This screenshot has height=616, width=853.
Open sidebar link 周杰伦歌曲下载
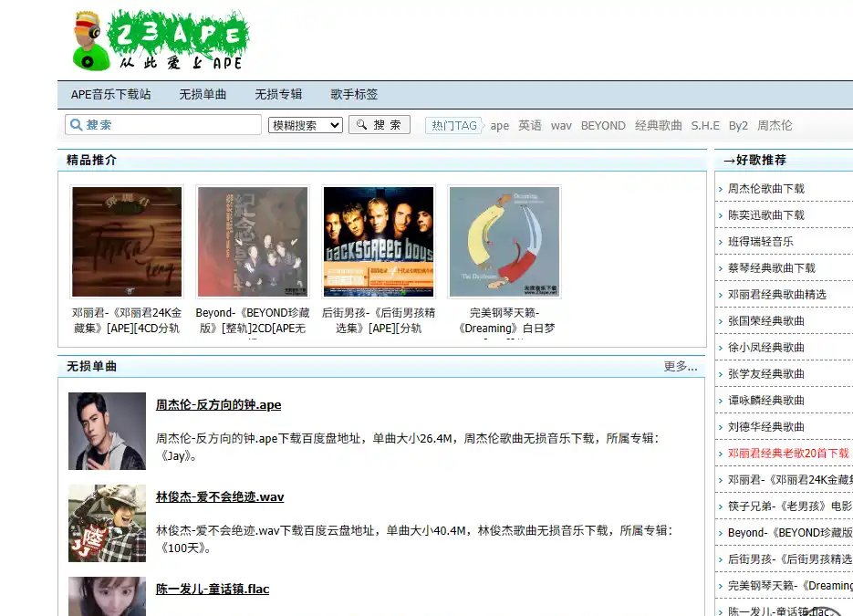[x=766, y=189]
